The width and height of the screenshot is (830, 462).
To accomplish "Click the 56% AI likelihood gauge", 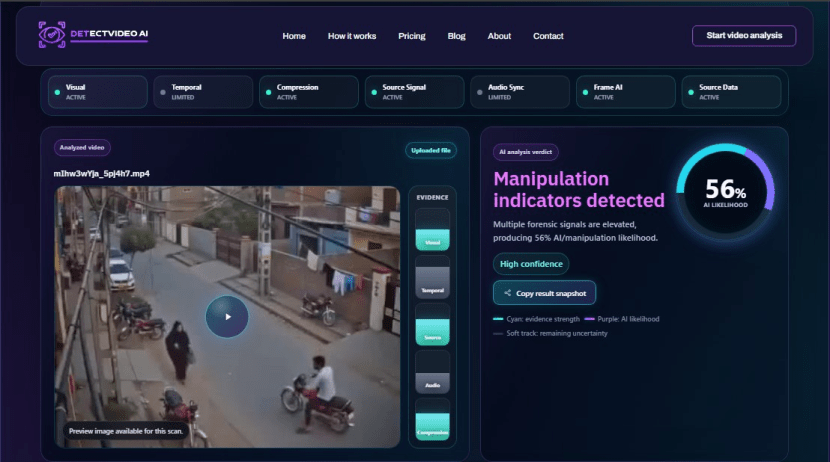I will coord(725,193).
